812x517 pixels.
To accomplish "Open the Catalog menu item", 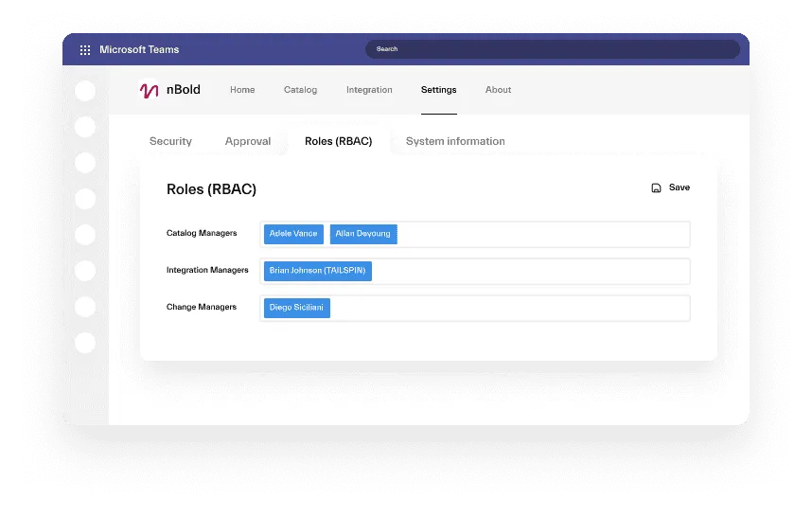I will click(300, 90).
